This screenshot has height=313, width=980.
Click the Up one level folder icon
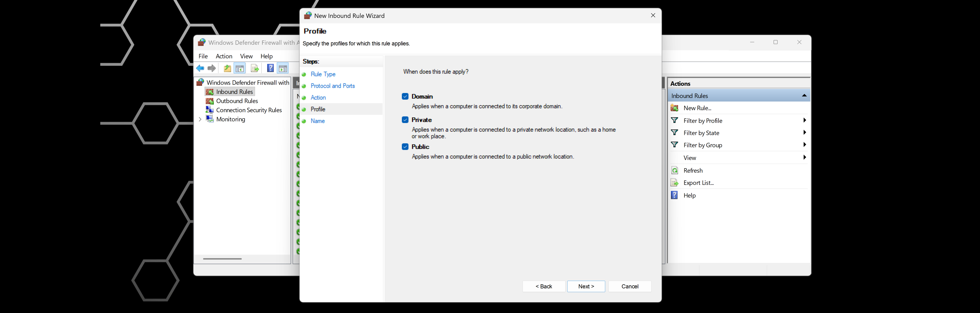(x=227, y=68)
